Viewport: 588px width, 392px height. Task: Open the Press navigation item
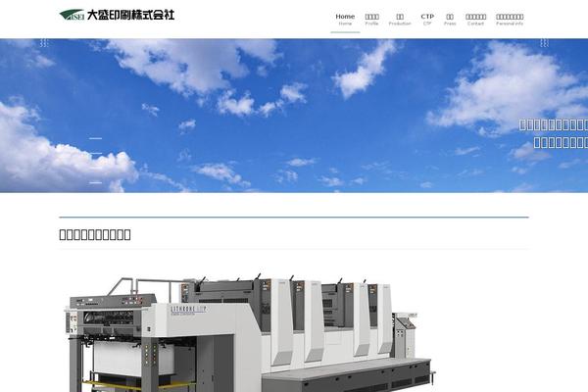450,20
